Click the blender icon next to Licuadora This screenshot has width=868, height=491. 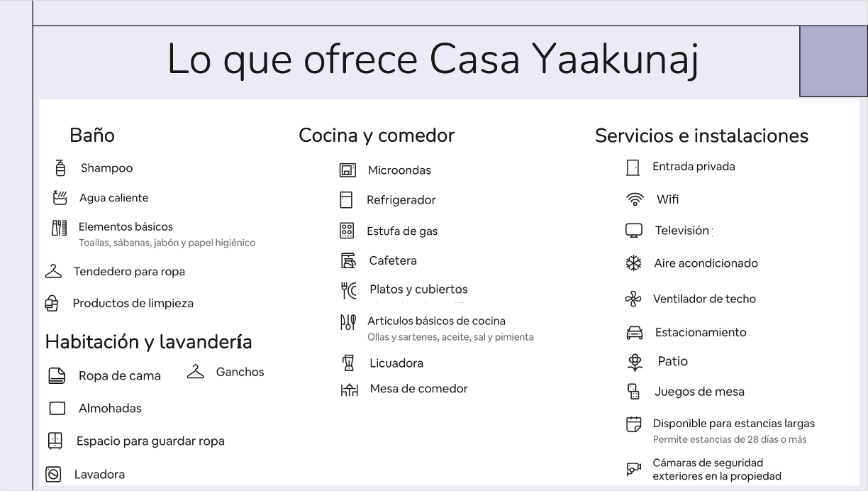[x=348, y=363]
